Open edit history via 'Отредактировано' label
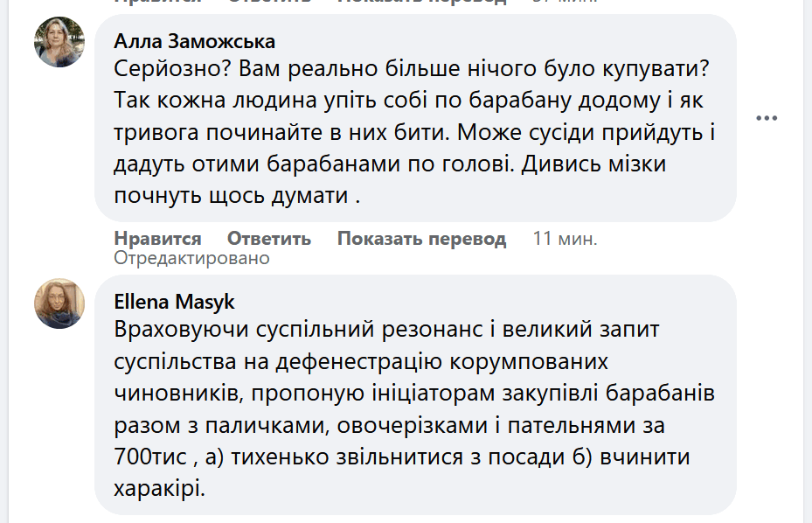Screen dimensions: 812x523 191,258
